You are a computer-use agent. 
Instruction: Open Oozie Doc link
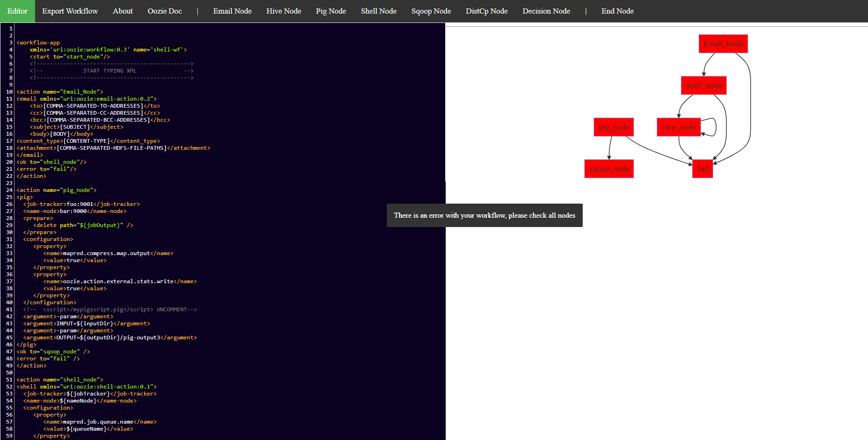165,11
